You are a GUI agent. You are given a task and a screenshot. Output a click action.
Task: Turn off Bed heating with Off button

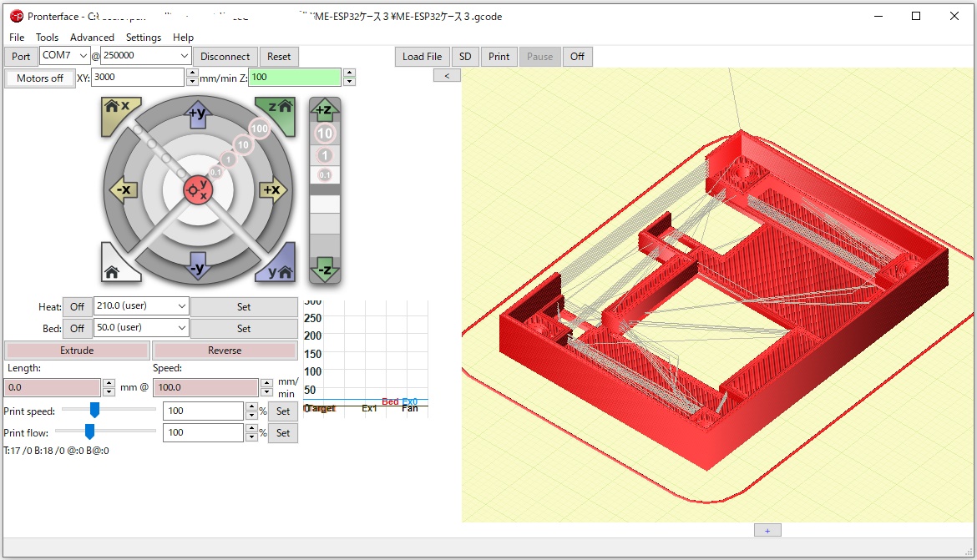[78, 329]
